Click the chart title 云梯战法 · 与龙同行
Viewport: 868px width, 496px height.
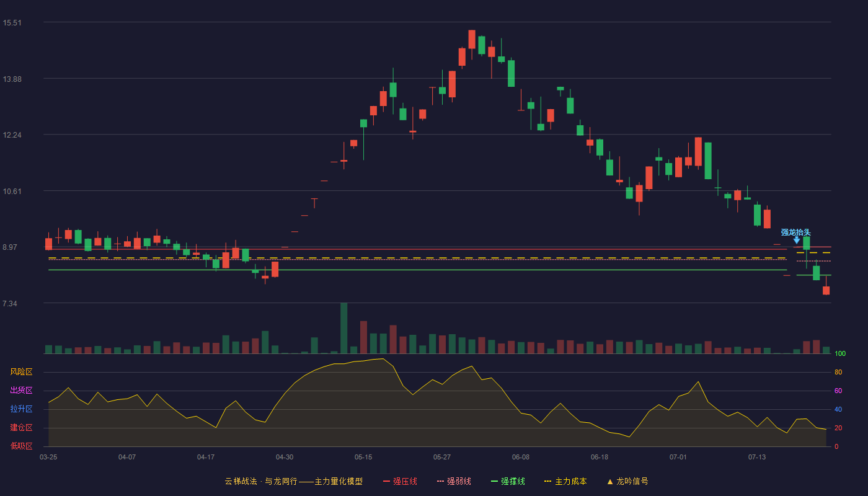[x=261, y=481]
